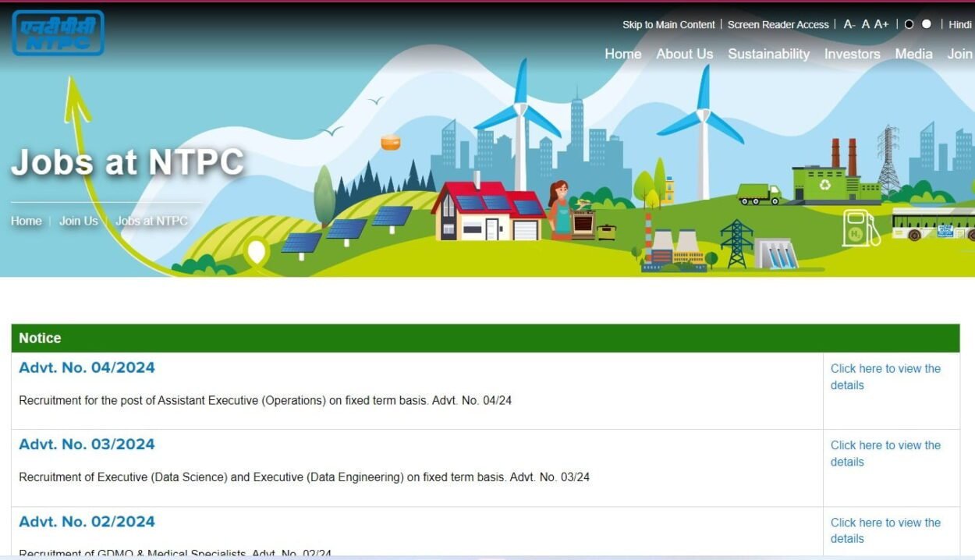Open the Advt. No. 03/2024 heading
Image resolution: width=975 pixels, height=560 pixels.
click(x=87, y=444)
